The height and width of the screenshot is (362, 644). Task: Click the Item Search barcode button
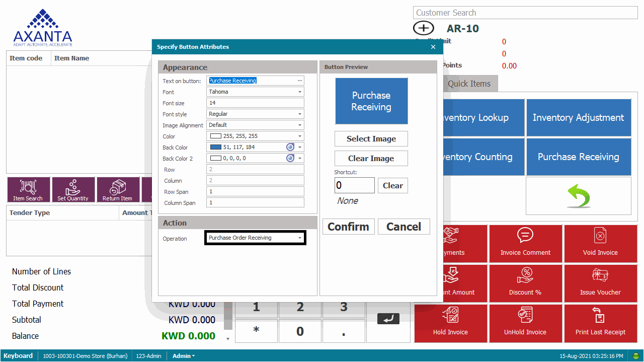(x=28, y=189)
